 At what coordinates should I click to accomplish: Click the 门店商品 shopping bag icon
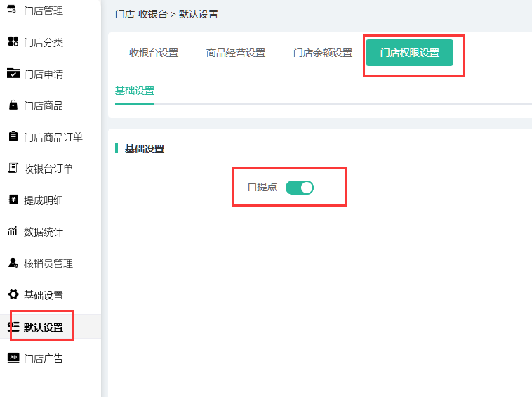click(x=13, y=105)
